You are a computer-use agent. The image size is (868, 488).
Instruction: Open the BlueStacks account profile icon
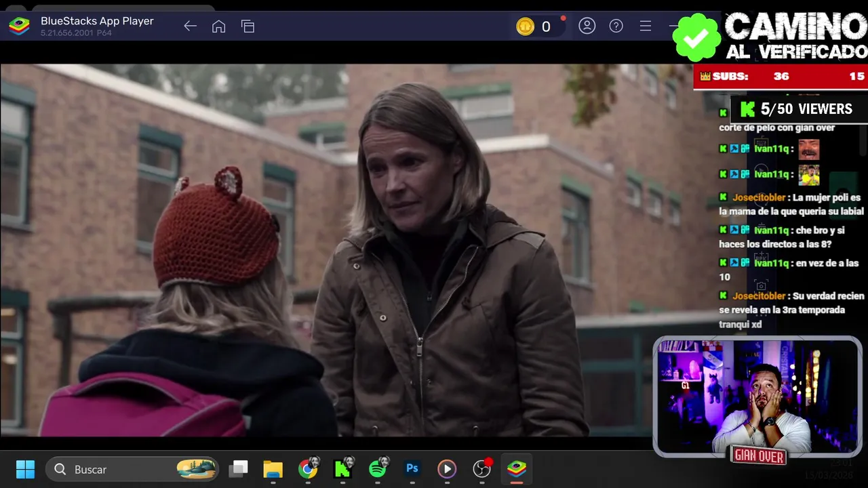[x=587, y=26]
